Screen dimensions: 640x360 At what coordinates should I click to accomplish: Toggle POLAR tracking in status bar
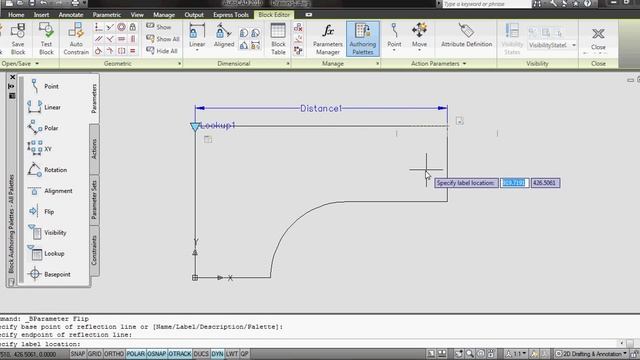(x=136, y=354)
